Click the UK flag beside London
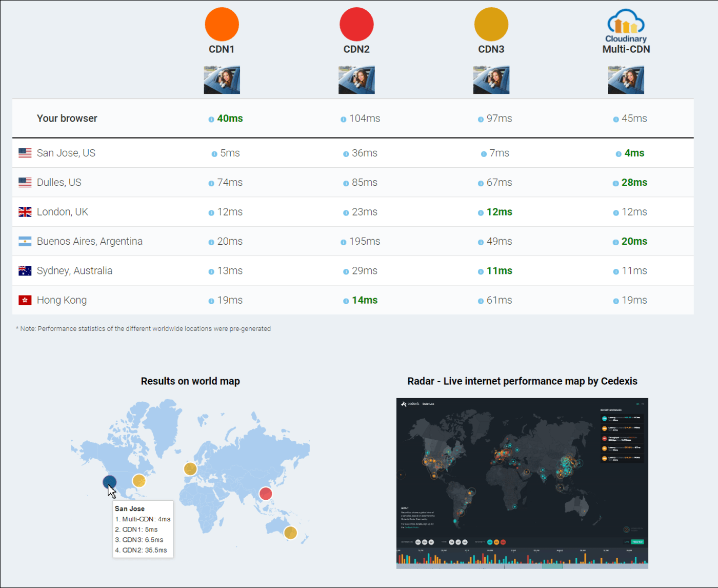This screenshot has width=718, height=588. tap(25, 212)
